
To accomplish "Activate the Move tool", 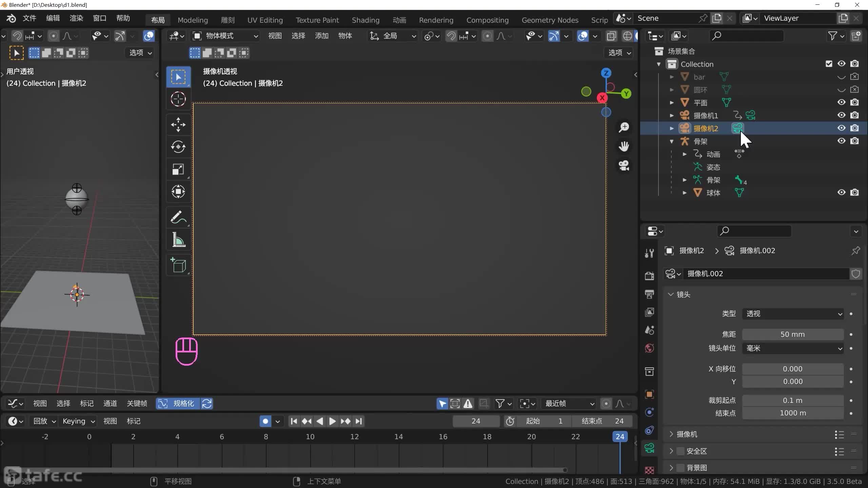I will point(178,124).
